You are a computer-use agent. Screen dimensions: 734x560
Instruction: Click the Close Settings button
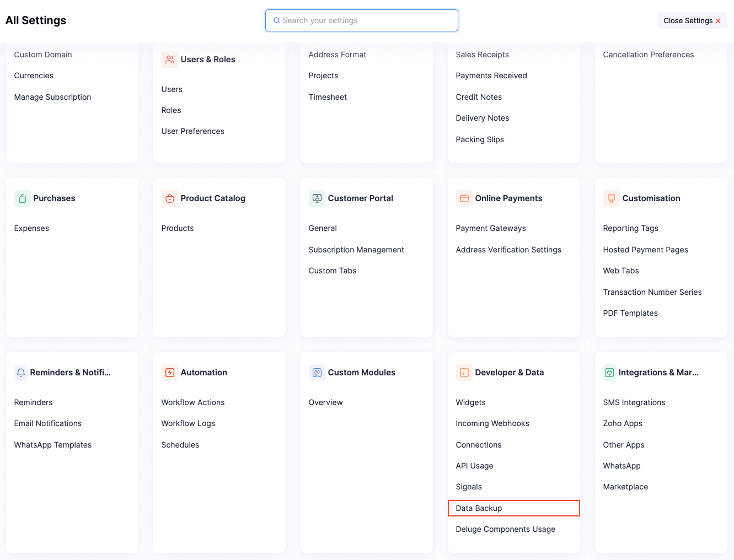pos(692,20)
